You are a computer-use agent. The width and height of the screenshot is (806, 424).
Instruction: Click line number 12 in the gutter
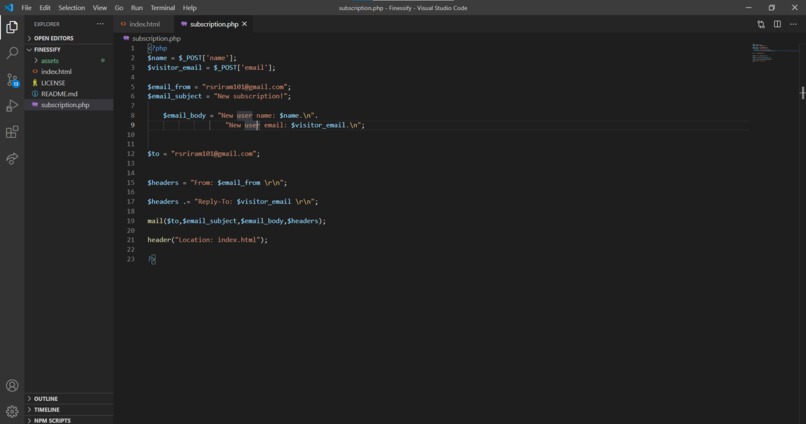(131, 154)
